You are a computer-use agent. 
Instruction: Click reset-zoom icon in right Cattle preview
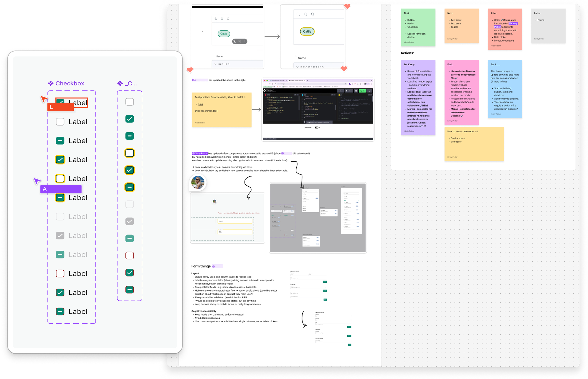(x=313, y=14)
